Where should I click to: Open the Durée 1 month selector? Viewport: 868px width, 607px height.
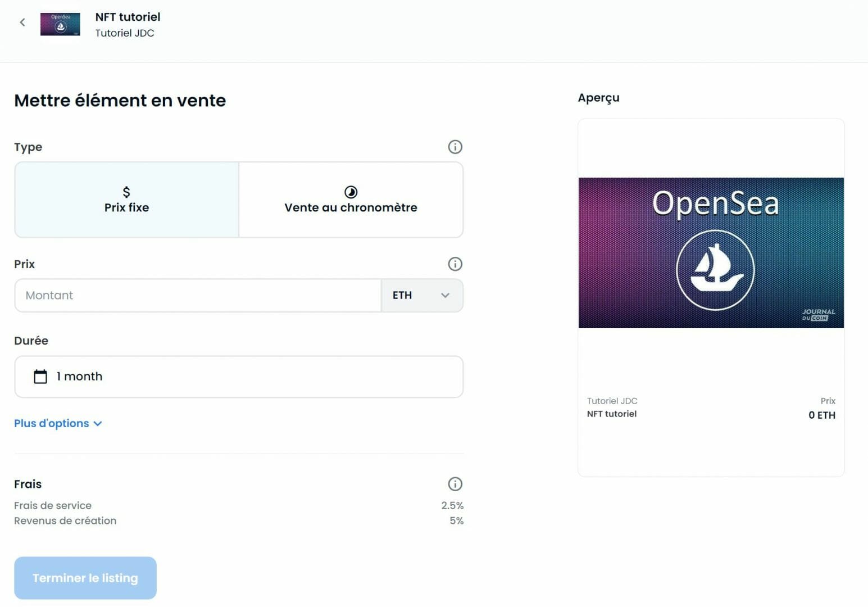pos(239,377)
